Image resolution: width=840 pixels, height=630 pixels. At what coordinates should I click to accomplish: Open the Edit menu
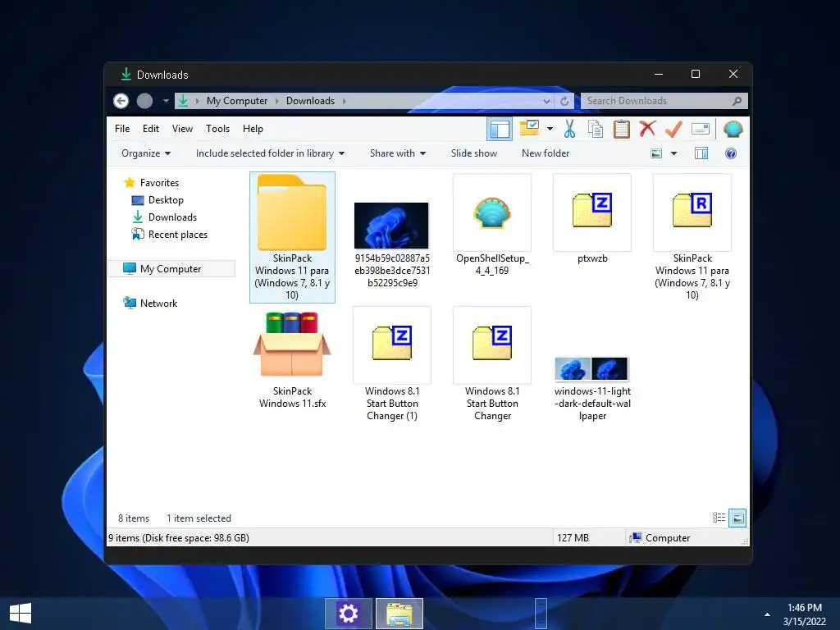pos(151,129)
